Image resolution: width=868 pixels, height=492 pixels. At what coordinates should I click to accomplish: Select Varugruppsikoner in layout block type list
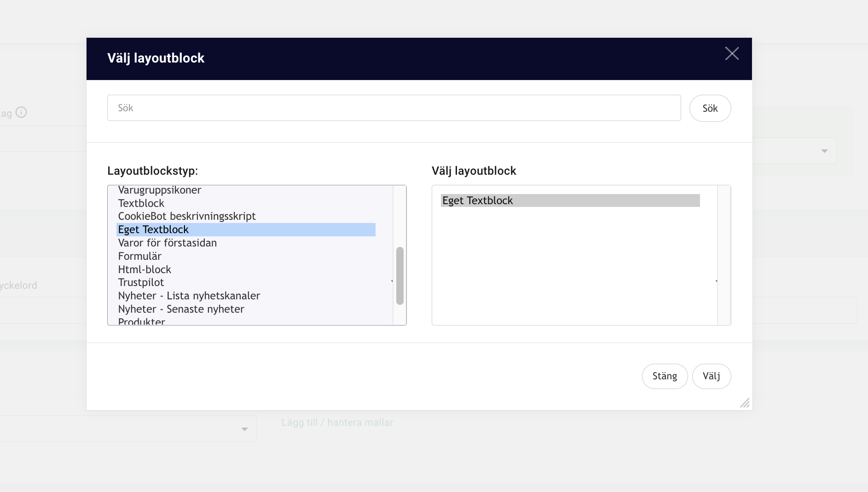pos(246,190)
